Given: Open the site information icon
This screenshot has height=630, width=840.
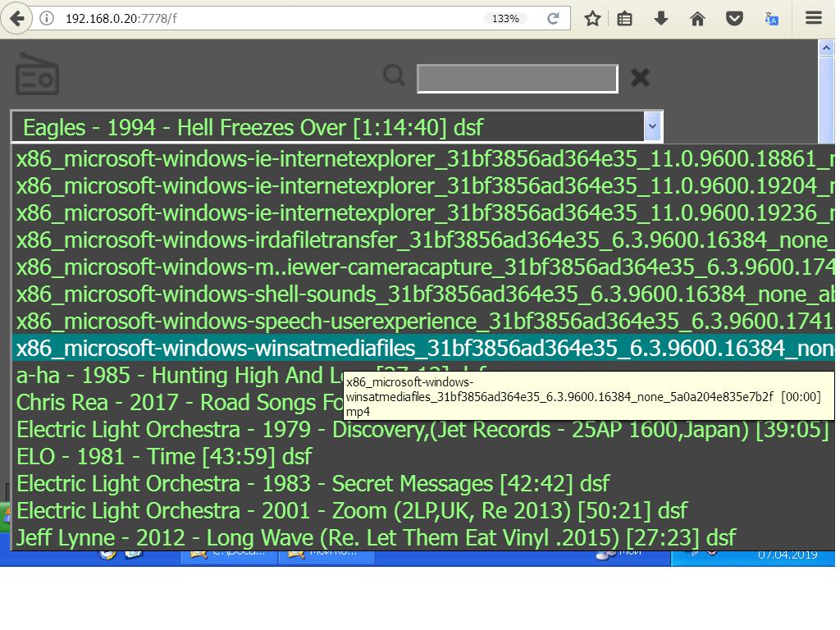Looking at the screenshot, I should coord(47,19).
